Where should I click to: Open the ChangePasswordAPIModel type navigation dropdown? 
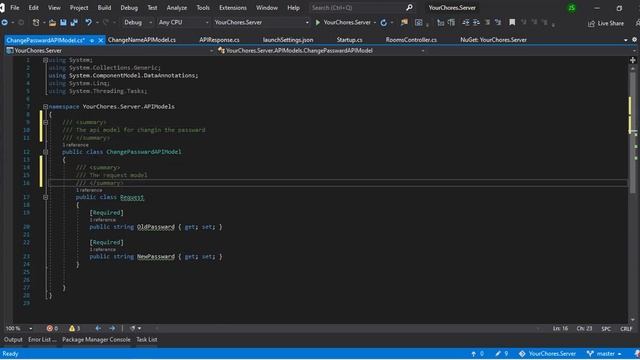321,51
